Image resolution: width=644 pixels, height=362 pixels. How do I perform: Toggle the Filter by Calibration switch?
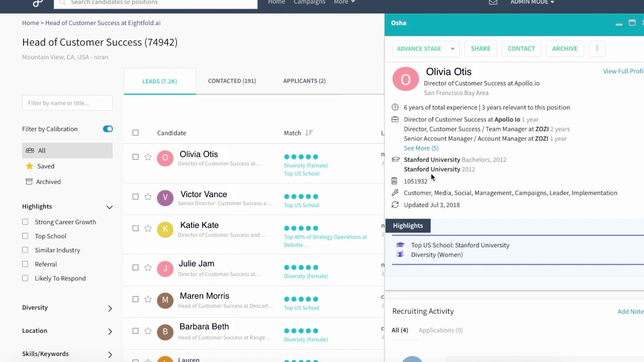[108, 129]
